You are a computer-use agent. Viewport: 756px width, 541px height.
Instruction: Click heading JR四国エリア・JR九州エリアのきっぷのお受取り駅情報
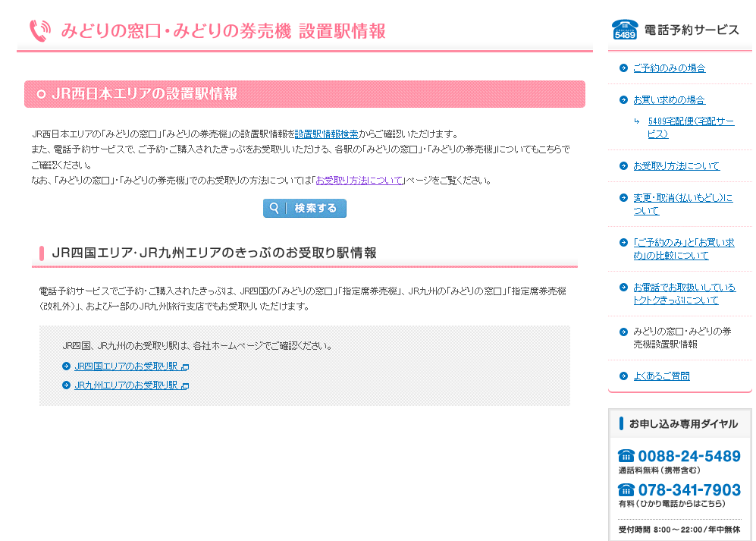214,253
